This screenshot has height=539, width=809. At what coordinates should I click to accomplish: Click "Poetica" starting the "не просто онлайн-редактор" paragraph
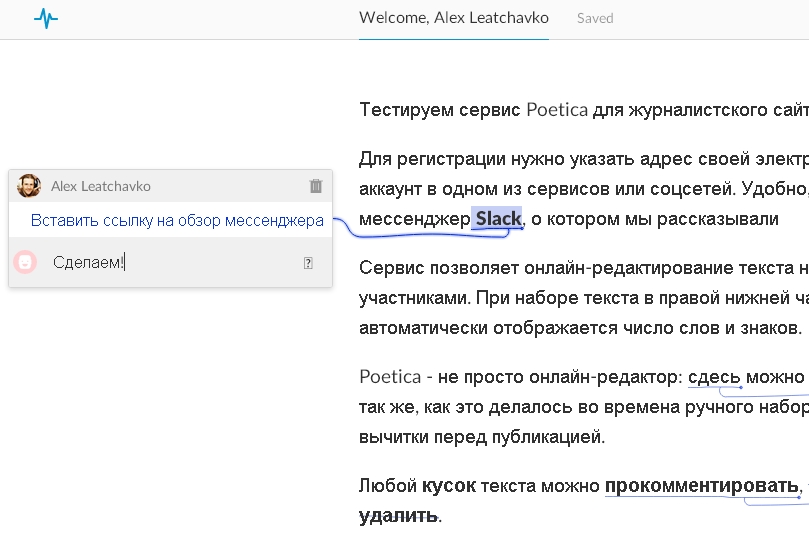coord(390,377)
